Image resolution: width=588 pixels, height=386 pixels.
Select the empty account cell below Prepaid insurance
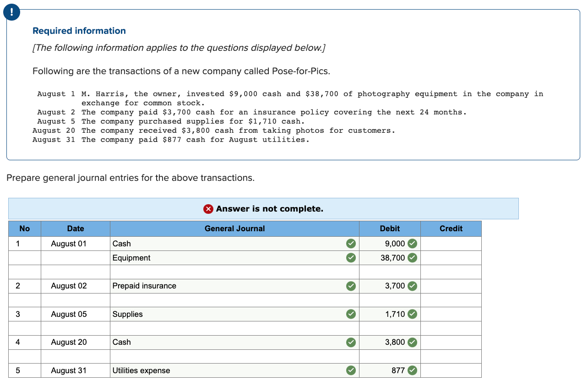(x=234, y=300)
